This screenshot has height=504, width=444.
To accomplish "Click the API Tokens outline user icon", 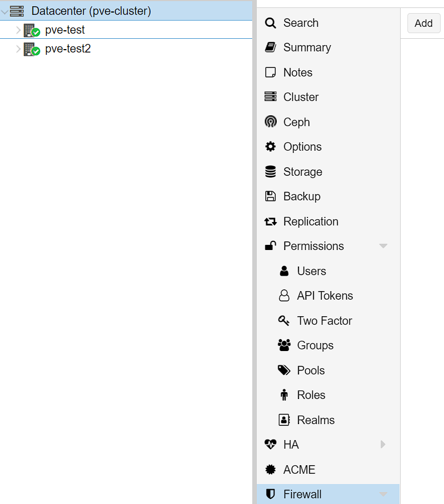I will (284, 296).
